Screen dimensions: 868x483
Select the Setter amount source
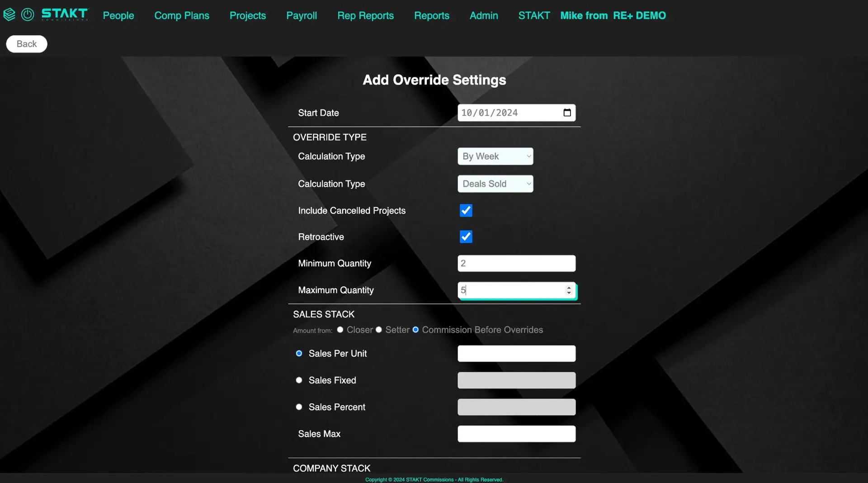click(x=379, y=330)
